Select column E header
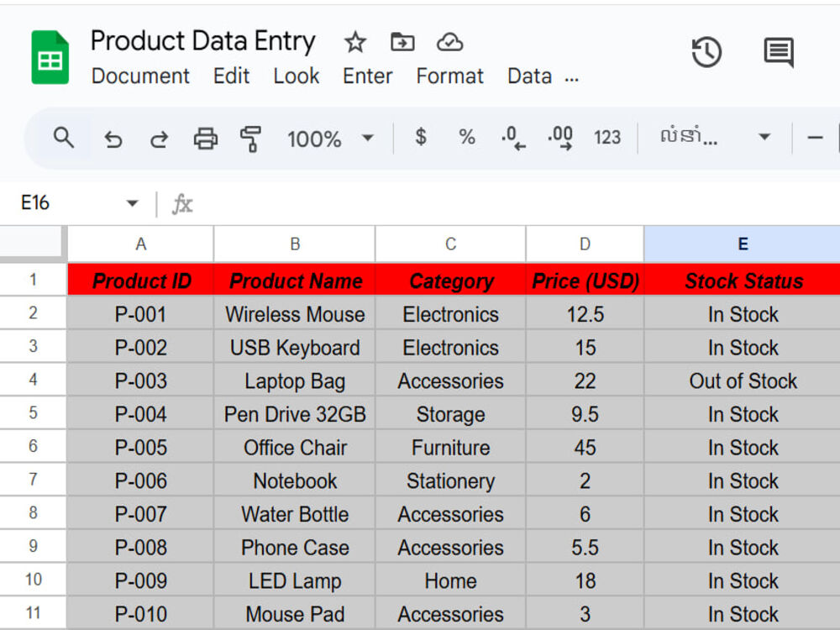The width and height of the screenshot is (840, 630). pos(743,244)
